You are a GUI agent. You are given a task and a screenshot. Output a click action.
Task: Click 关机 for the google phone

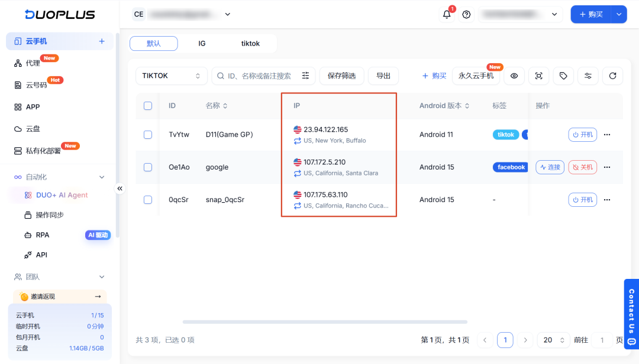click(x=583, y=167)
